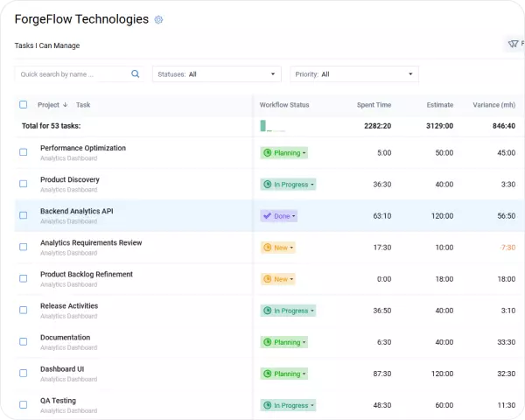Check the Release Activities task checkbox
Viewport: 525px width, 420px height.
coord(23,310)
